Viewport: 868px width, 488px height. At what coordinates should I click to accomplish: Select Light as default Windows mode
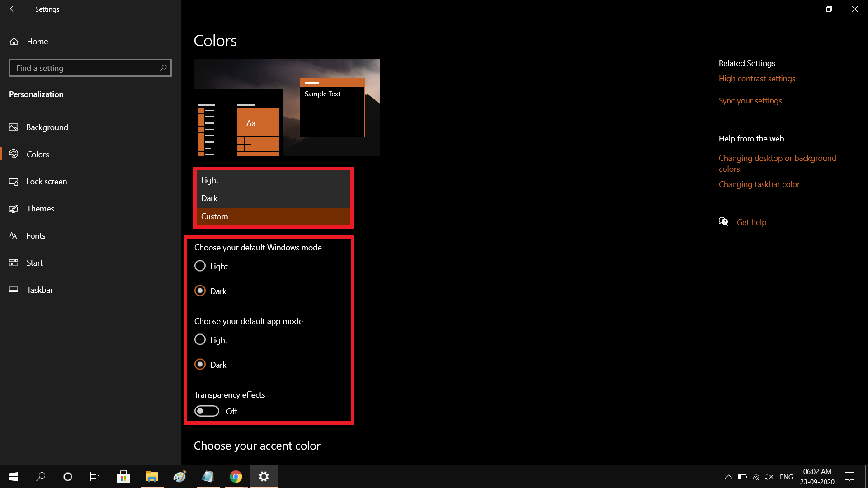(200, 266)
